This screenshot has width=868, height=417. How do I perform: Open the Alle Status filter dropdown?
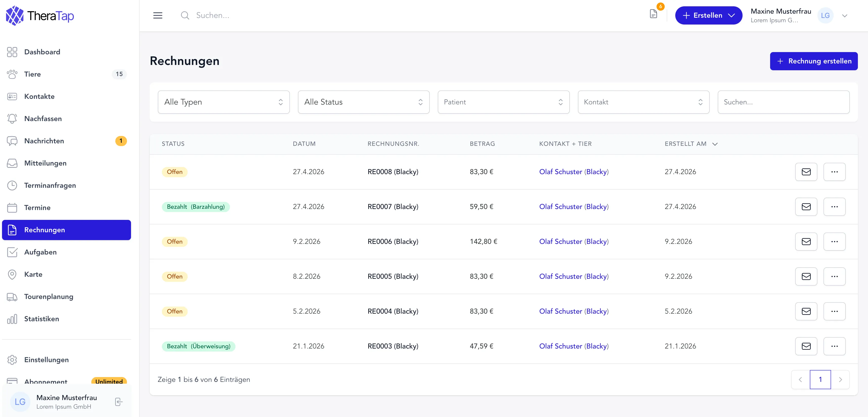click(364, 102)
